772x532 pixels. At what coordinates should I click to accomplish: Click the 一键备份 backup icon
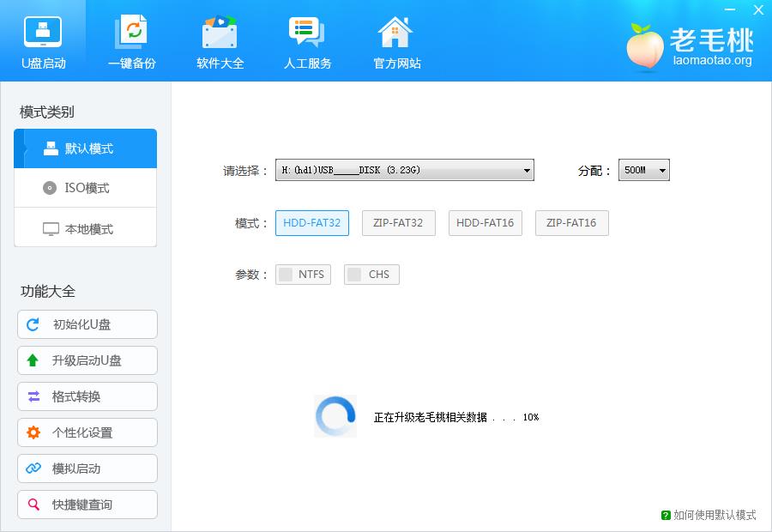[130, 33]
